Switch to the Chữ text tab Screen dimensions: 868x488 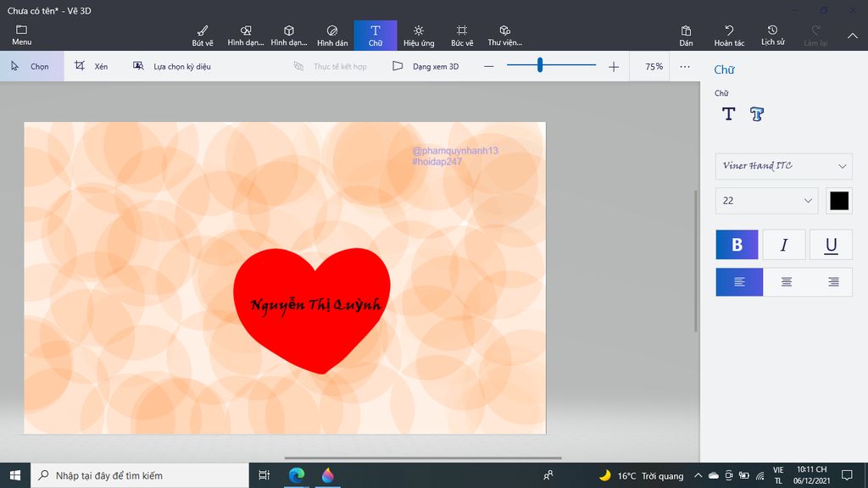pyautogui.click(x=376, y=36)
